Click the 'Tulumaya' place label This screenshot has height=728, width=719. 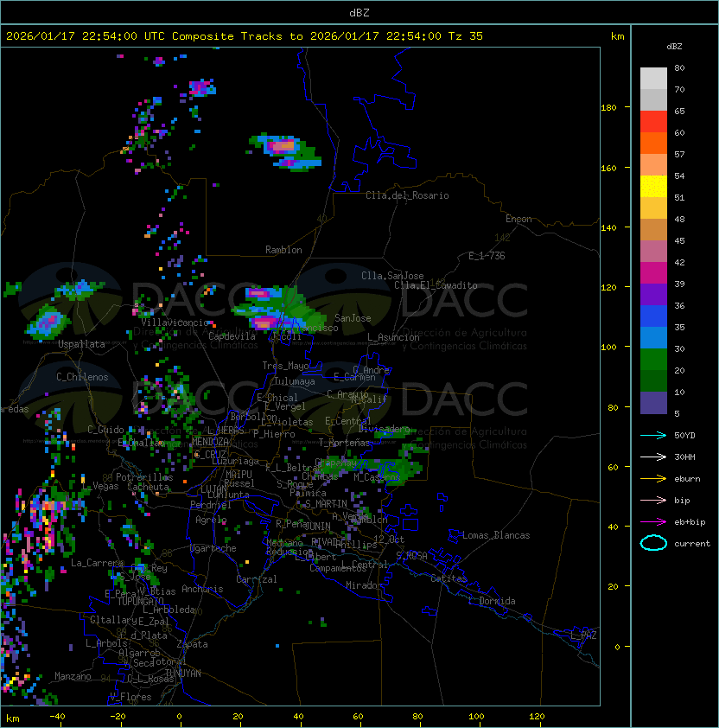point(295,381)
